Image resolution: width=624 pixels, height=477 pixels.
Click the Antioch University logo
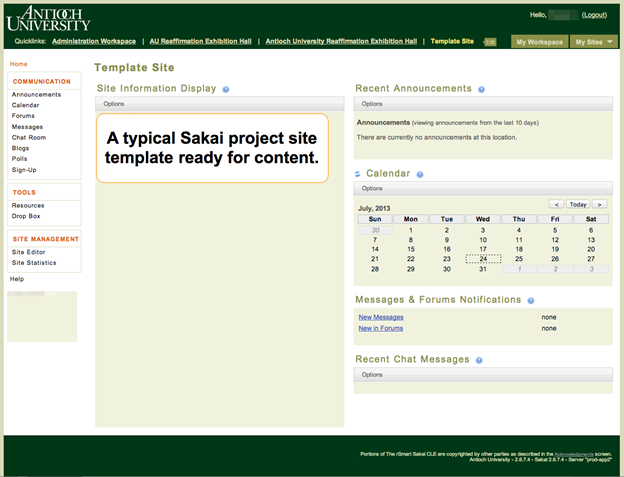coord(49,19)
